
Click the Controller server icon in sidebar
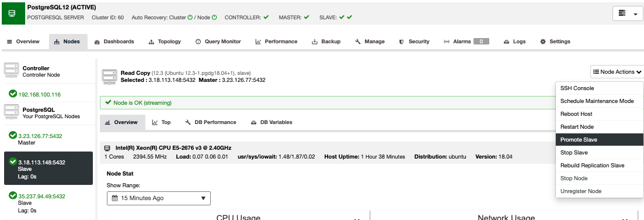12,70
